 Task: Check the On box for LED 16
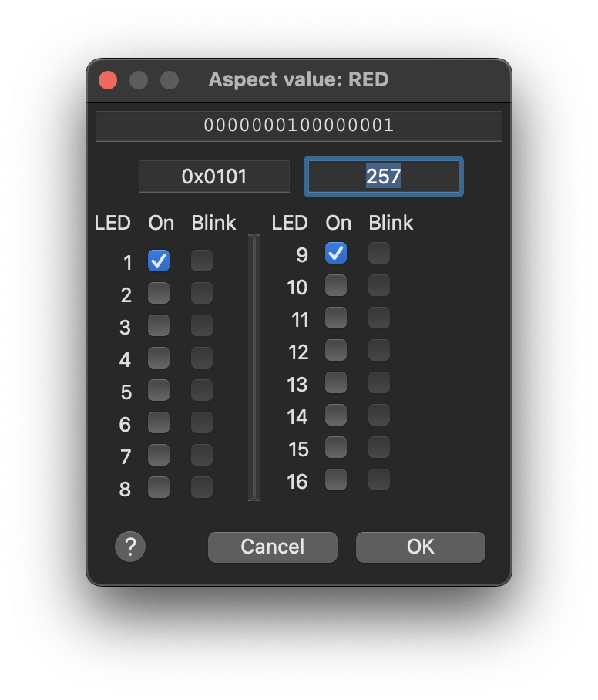click(x=336, y=480)
